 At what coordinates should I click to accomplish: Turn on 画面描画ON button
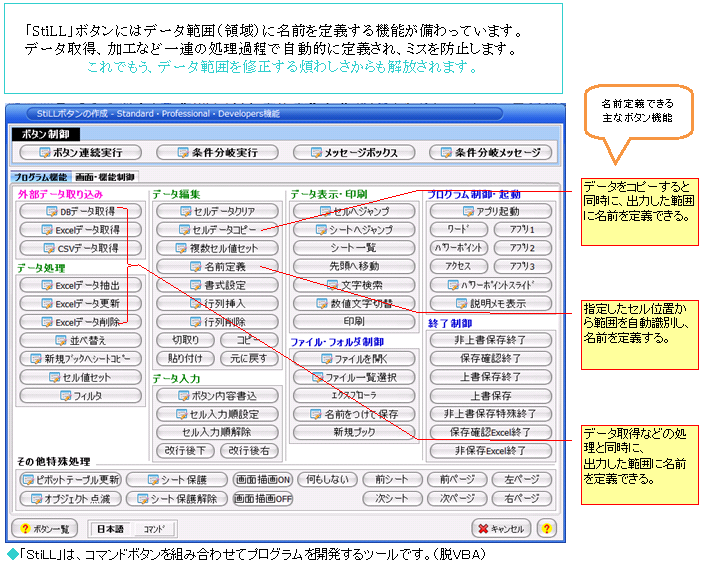263,480
